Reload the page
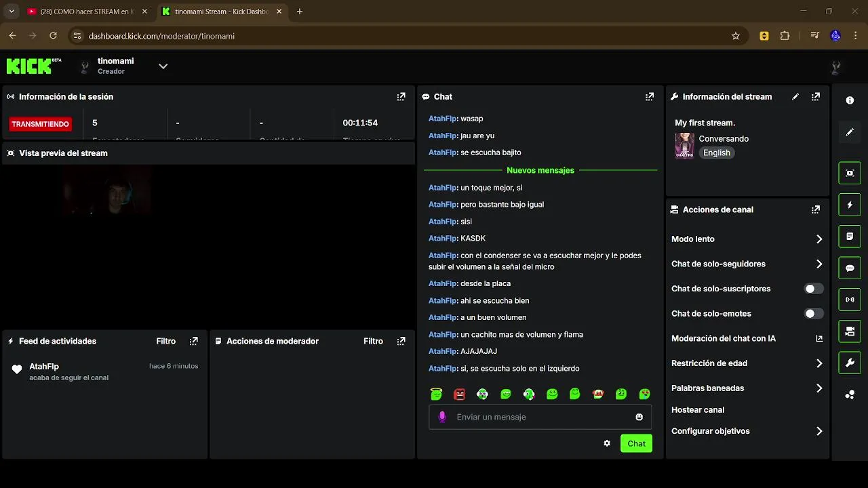 (54, 36)
